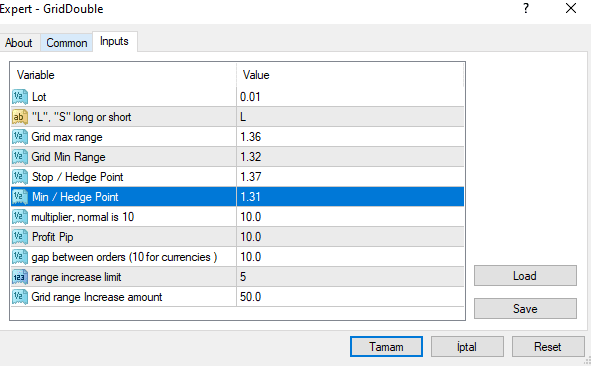Viewport: 591px width, 366px height.
Task: Select the Min / Hedge Point variable name
Action: click(75, 197)
